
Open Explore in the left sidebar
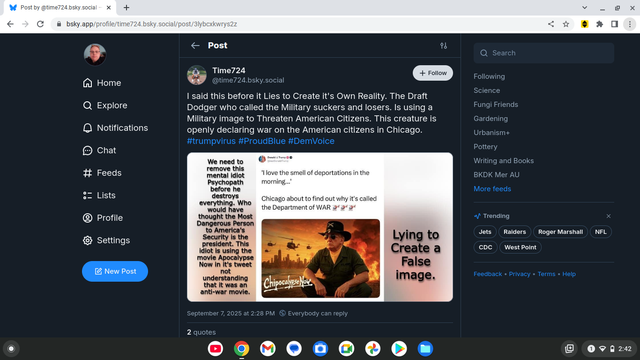coord(105,105)
